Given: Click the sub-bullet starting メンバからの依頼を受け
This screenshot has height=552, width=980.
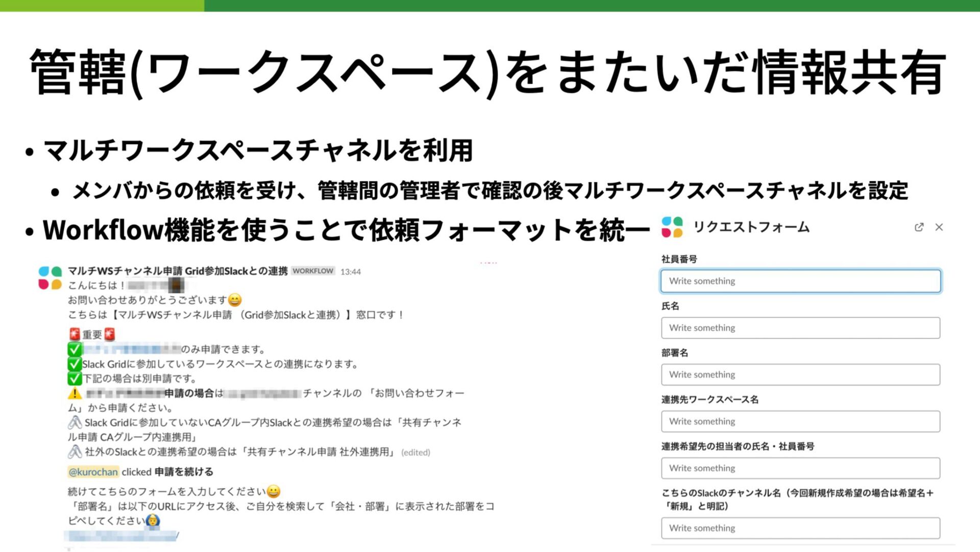Looking at the screenshot, I should [x=490, y=190].
